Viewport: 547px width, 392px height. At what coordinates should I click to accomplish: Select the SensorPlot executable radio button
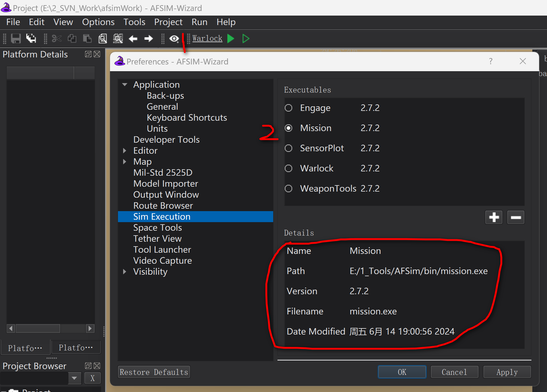coord(288,148)
